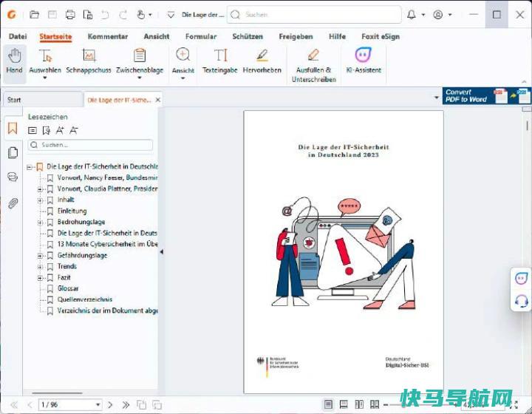Expand the Trends bookmark
Image resolution: width=532 pixels, height=414 pixels.
point(40,267)
